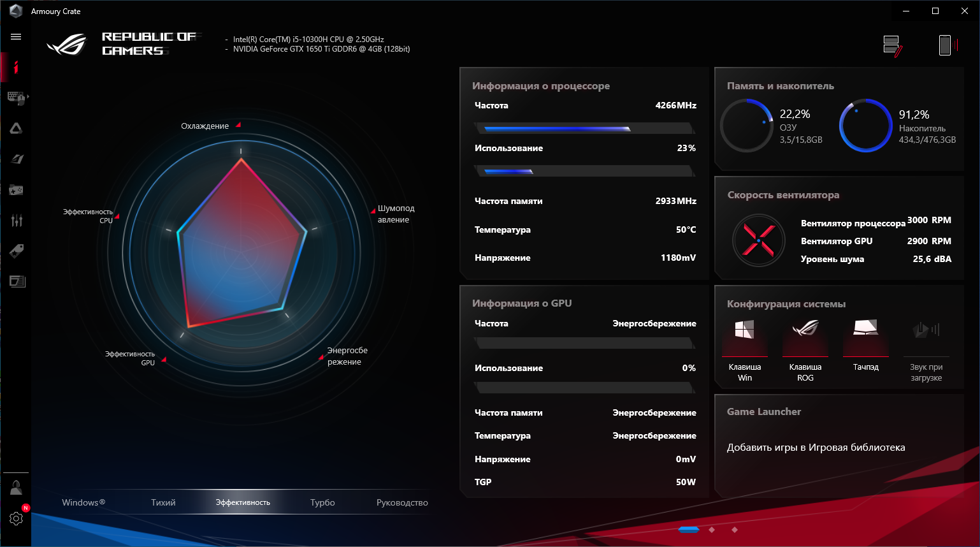980x547 pixels.
Task: Click the Эффективность CPU radar label
Action: [x=88, y=216]
